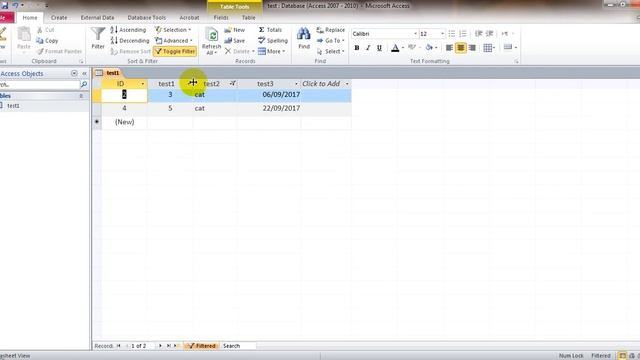Click Copy in the Clipboard group
The width and height of the screenshot is (640, 360).
coord(47,40)
